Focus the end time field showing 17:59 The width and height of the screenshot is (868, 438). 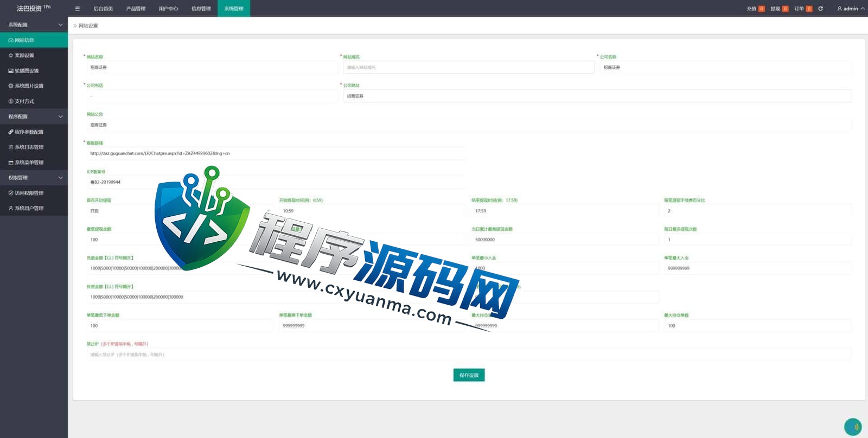pyautogui.click(x=565, y=211)
